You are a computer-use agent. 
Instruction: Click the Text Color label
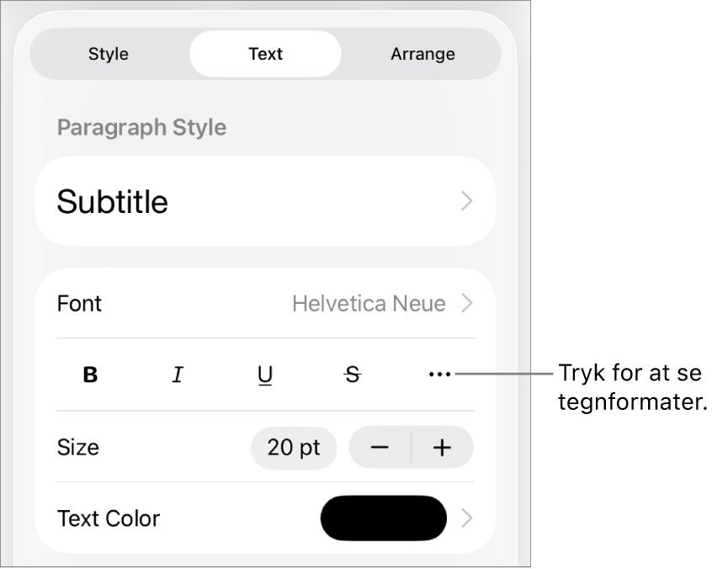[x=109, y=518]
